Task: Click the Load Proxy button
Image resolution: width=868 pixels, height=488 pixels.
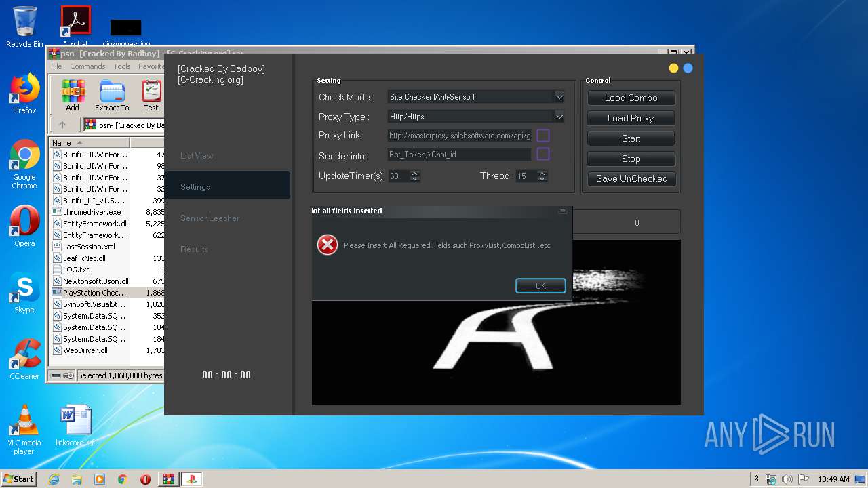Action: [x=631, y=118]
